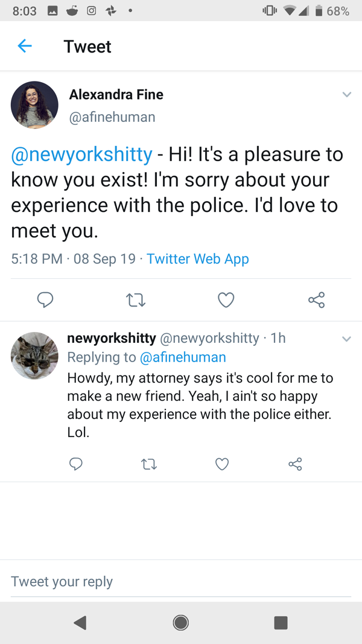Open Twitter Web App source link
This screenshot has height=644, width=362.
198,259
